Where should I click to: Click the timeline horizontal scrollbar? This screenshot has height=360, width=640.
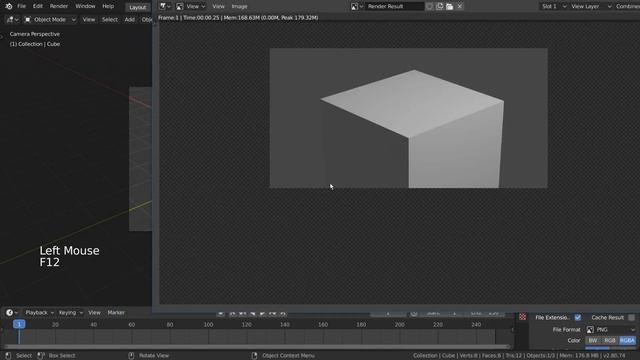[x=257, y=347]
